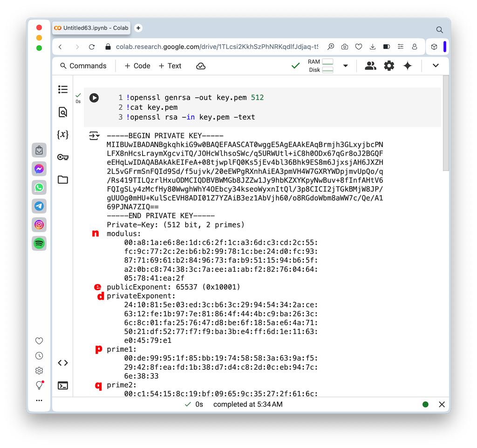Viewport: 477px width, 448px height.
Task: Open a new browser tab
Action: (138, 28)
